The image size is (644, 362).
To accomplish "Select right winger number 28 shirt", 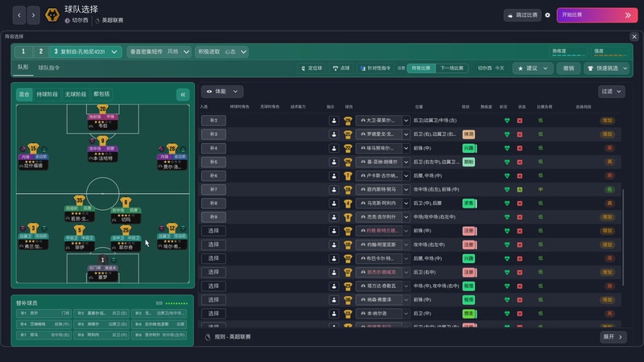I will [x=172, y=148].
